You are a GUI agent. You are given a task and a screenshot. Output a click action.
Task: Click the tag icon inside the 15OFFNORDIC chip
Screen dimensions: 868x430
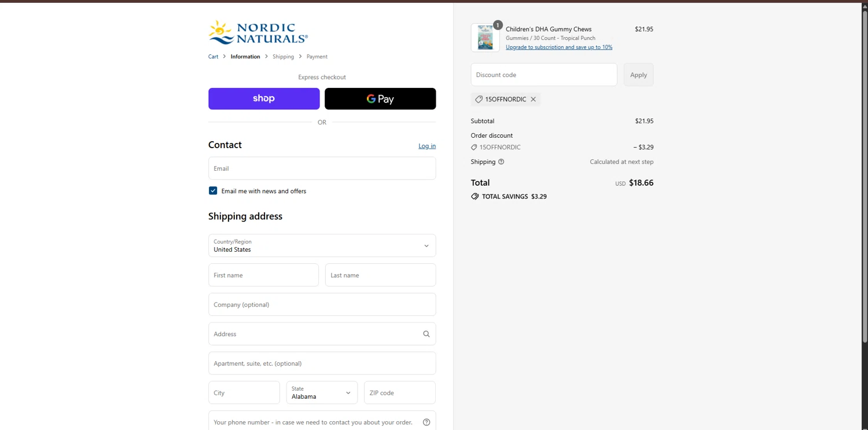479,100
